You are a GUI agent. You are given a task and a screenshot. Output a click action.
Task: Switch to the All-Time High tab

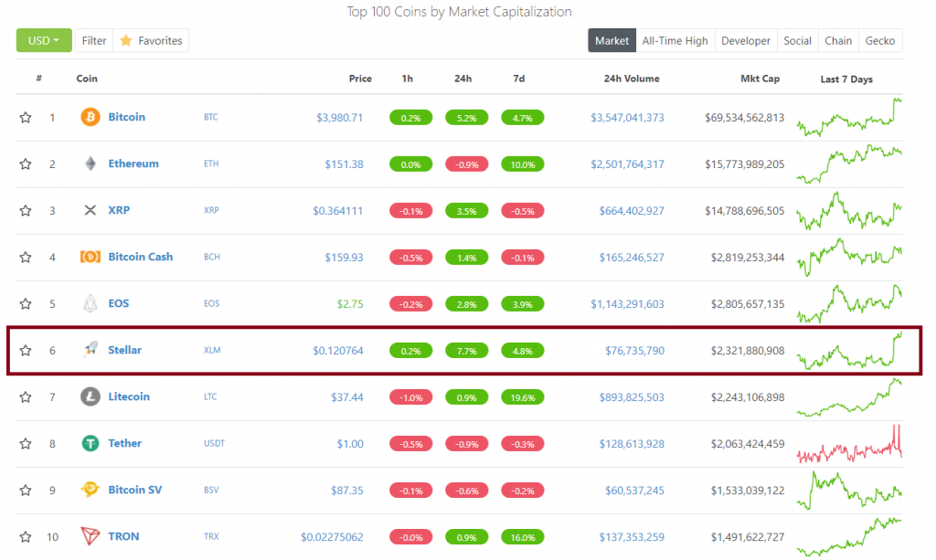(x=675, y=40)
